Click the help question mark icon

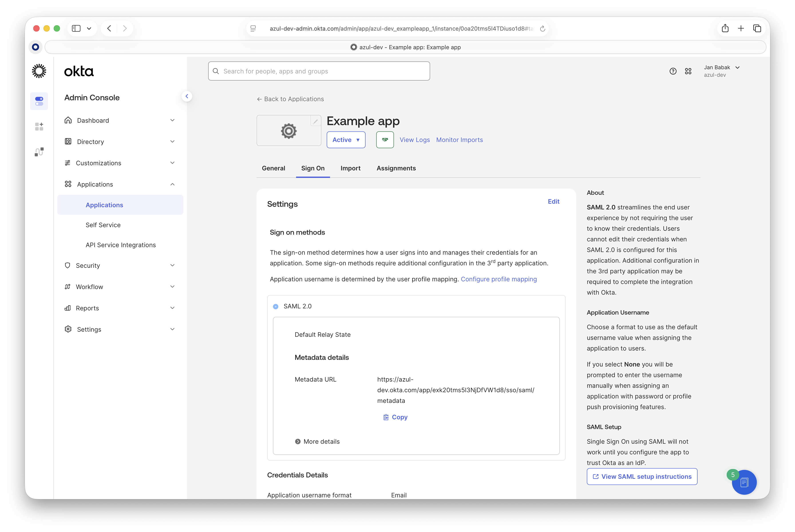(x=673, y=71)
